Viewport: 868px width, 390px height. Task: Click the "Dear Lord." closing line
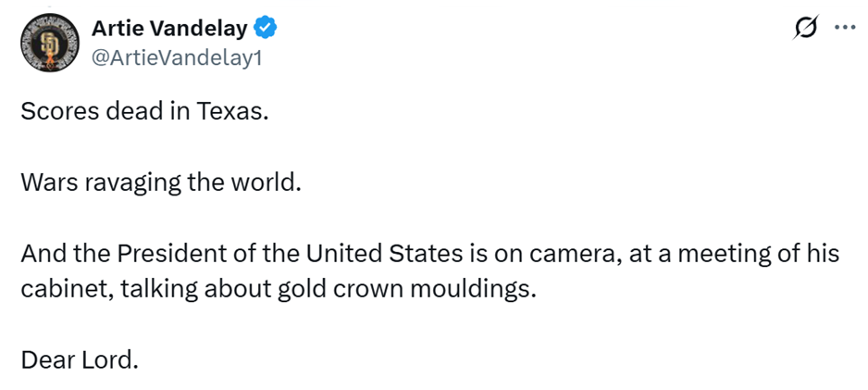80,359
